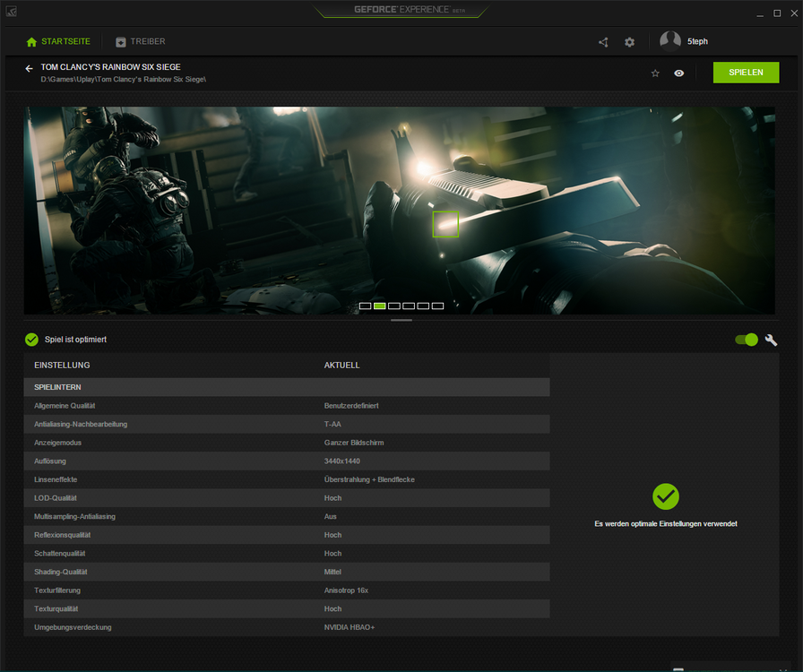Screen dimensions: 803x672
Task: Click the green highlight square in screenshot
Action: point(445,224)
